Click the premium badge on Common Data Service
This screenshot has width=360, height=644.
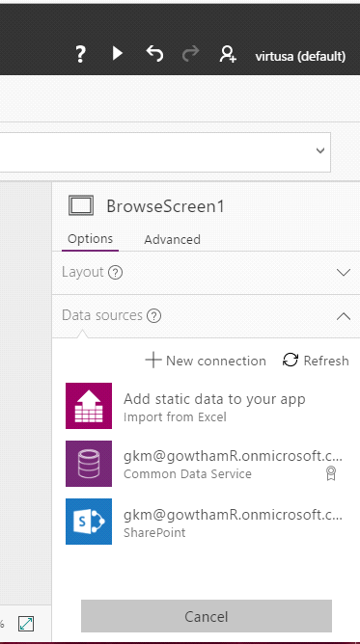tap(331, 473)
